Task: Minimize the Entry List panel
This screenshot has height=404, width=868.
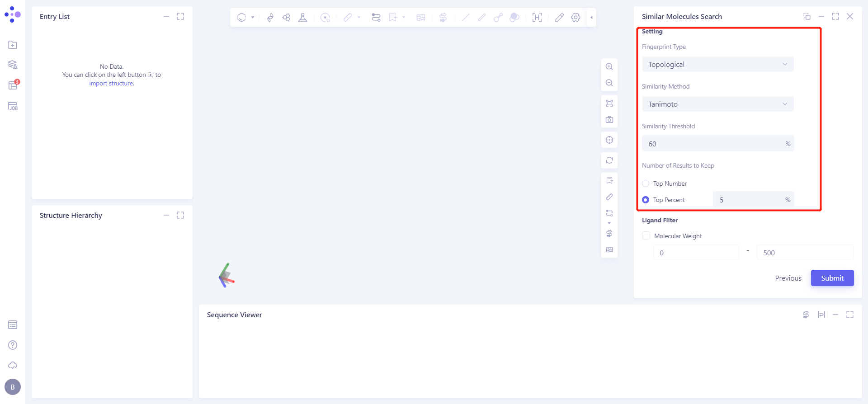Action: [166, 16]
